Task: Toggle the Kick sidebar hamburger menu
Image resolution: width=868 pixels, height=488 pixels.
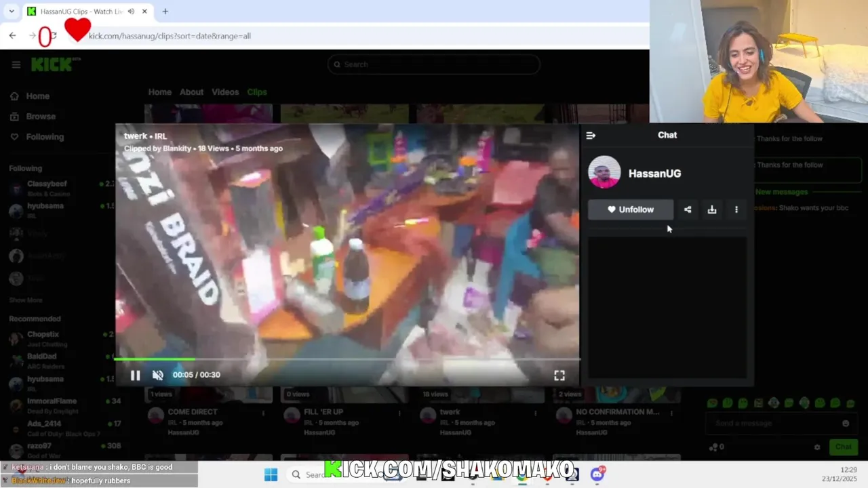Action: [x=16, y=64]
